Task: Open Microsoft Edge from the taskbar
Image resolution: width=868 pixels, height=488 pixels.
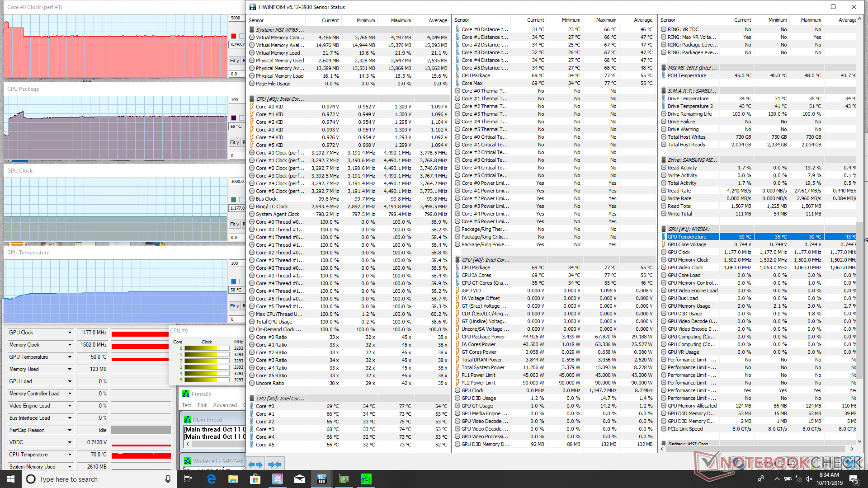Action: click(x=211, y=479)
